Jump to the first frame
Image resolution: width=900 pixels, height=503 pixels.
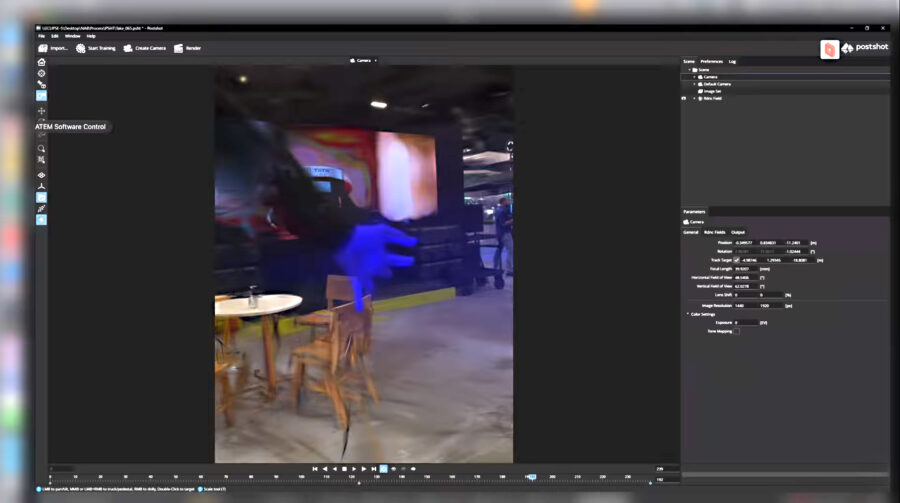click(315, 469)
